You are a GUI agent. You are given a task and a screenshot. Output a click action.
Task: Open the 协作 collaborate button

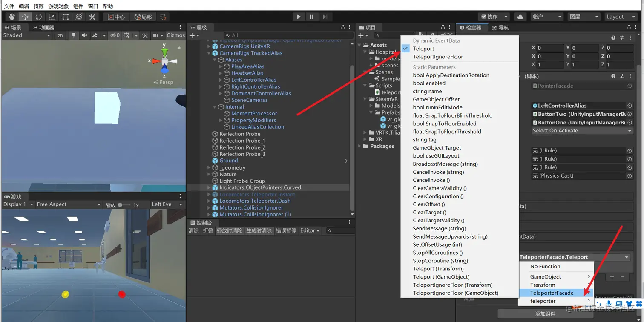pos(494,17)
